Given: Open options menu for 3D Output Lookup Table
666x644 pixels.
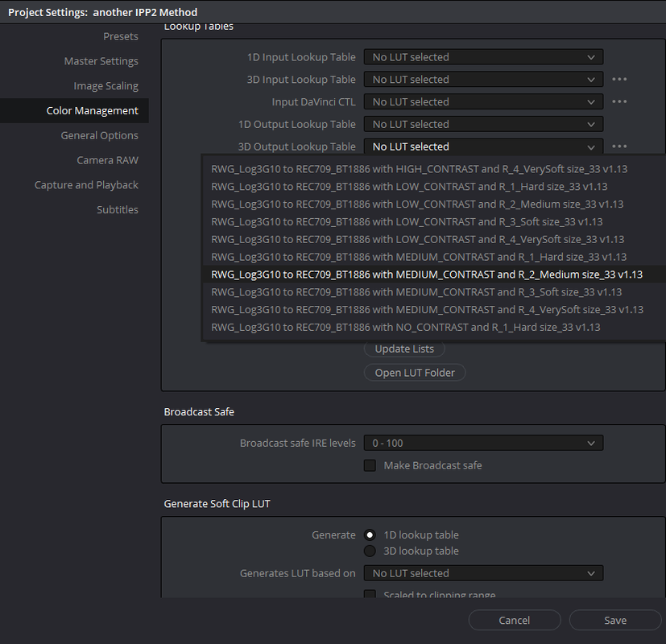Looking at the screenshot, I should pos(619,147).
